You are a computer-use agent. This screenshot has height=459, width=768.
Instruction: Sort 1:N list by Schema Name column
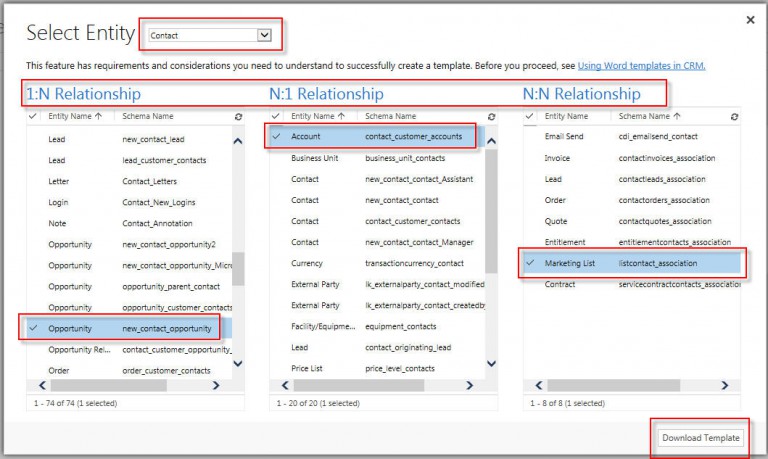pos(148,116)
